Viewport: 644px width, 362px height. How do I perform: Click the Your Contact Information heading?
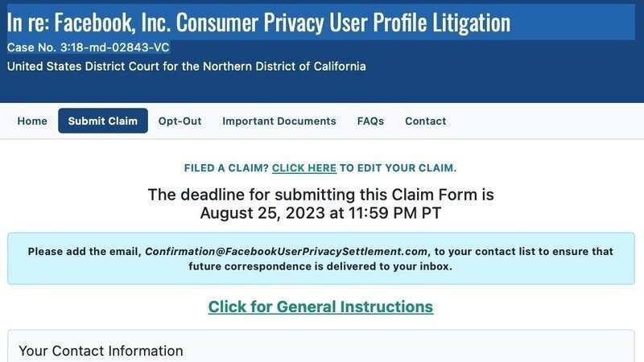click(x=101, y=351)
